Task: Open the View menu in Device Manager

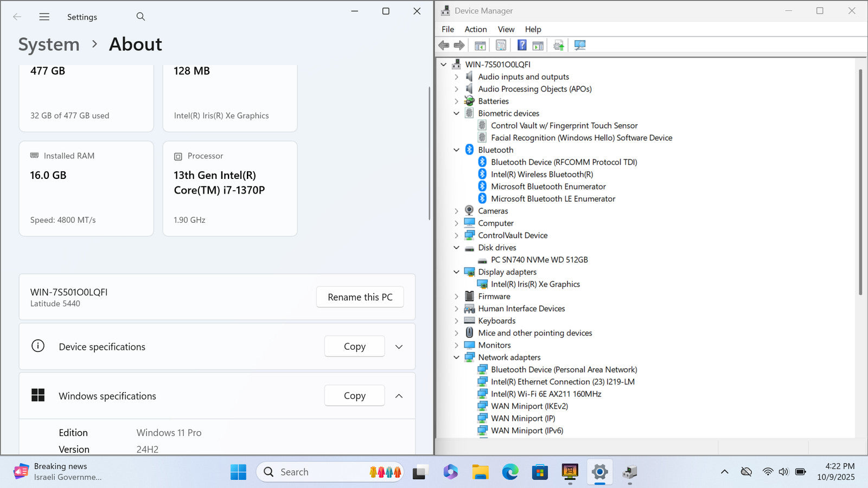Action: 506,29
